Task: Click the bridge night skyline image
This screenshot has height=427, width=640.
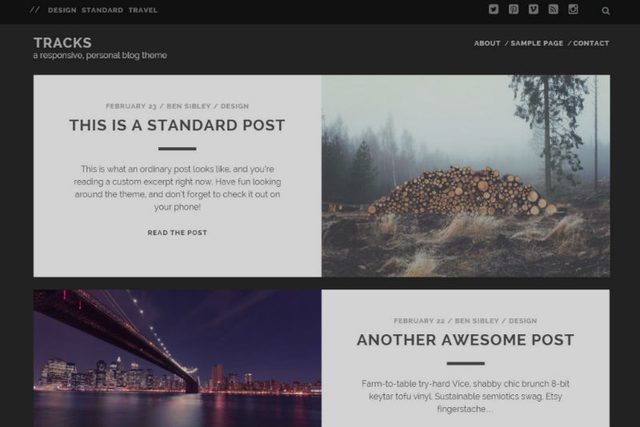Action: coord(177,358)
